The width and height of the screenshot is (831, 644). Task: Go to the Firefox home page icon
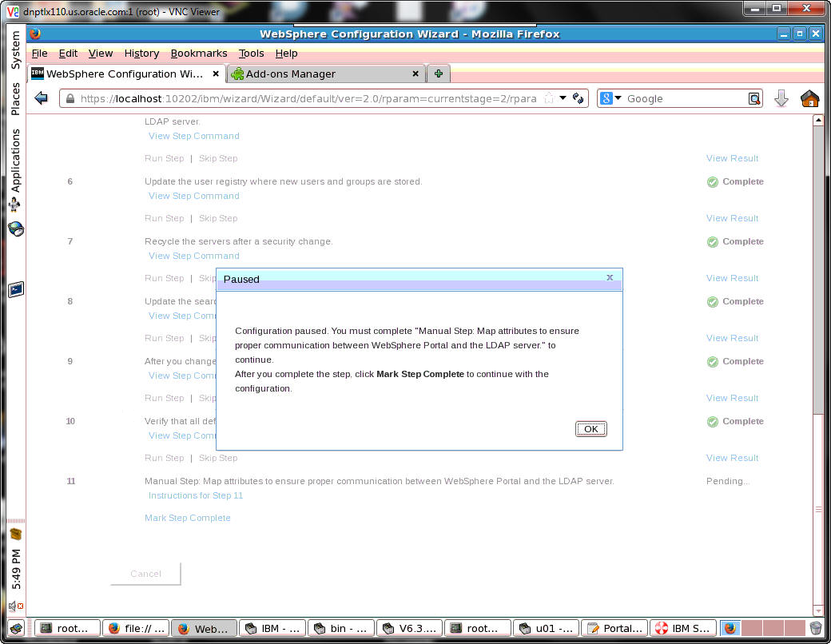click(809, 98)
